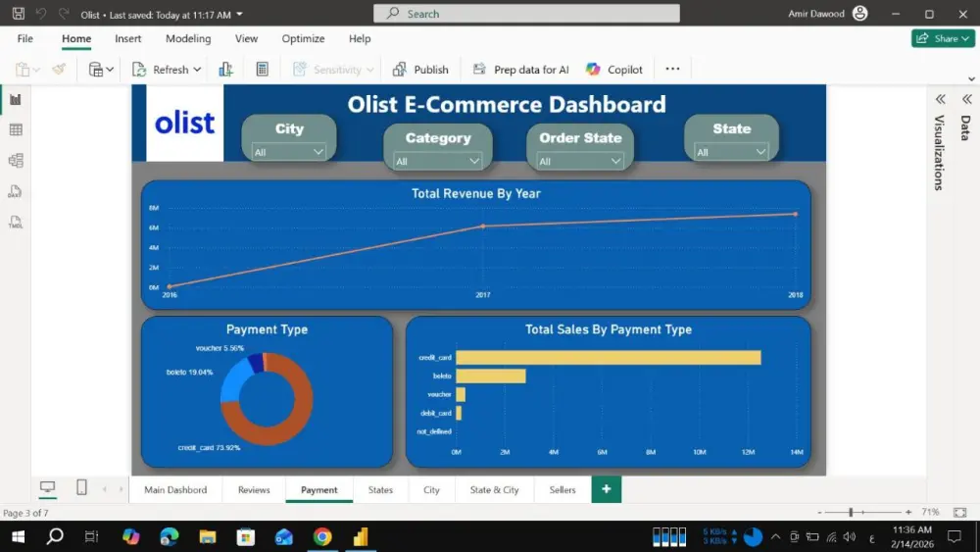Click zoom in plus button
This screenshot has width=980, height=552.
908,512
